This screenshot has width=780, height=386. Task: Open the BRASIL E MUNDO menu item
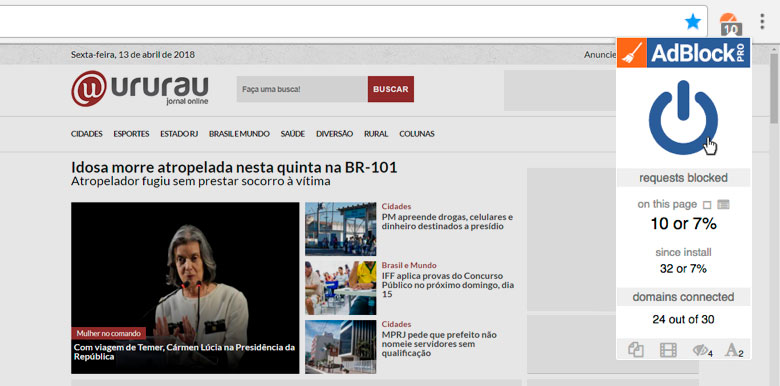239,134
